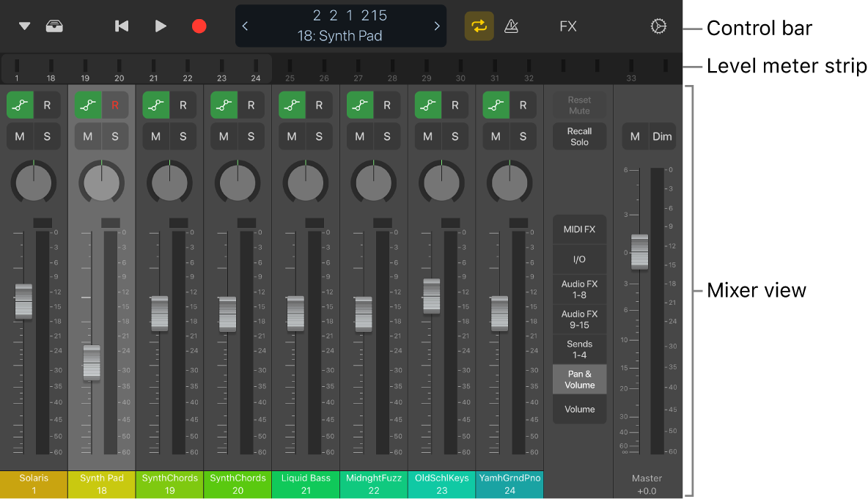The width and height of the screenshot is (868, 499).
Task: Mute the Liquid Bass channel
Action: click(291, 136)
